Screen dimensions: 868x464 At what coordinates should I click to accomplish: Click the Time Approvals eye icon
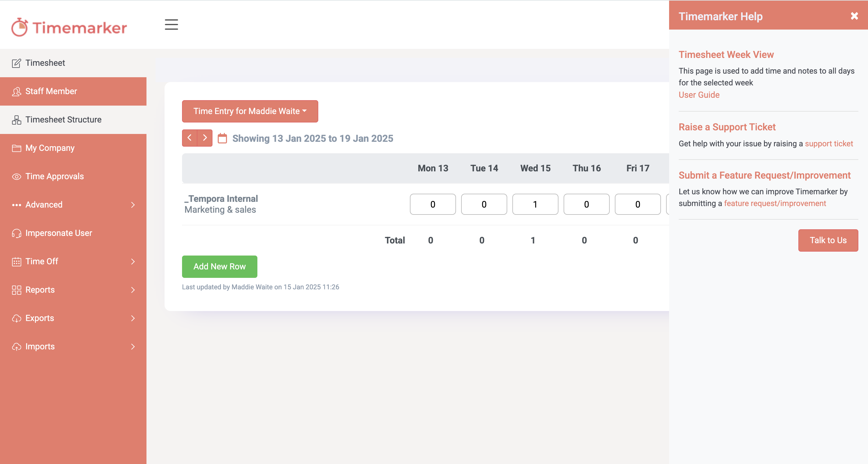(x=16, y=176)
